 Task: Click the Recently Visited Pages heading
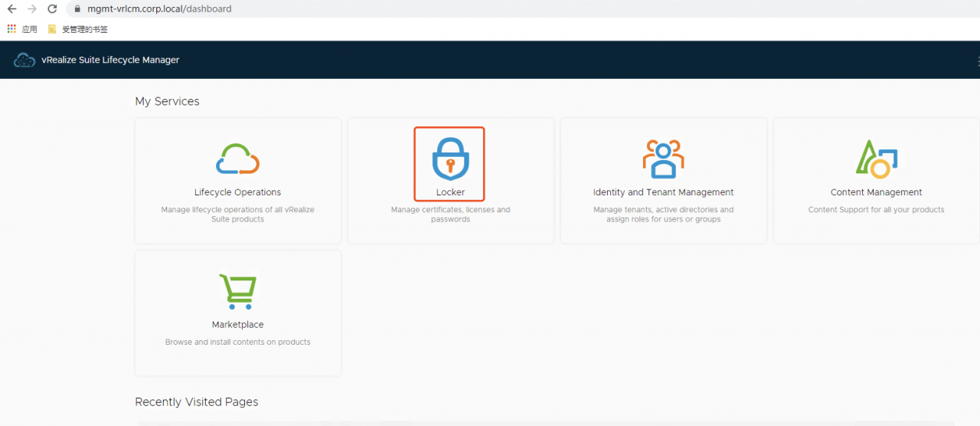pyautogui.click(x=197, y=401)
